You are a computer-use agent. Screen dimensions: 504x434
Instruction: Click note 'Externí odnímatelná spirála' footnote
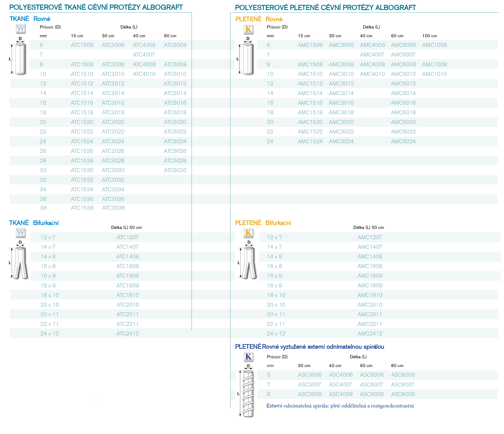point(340,406)
